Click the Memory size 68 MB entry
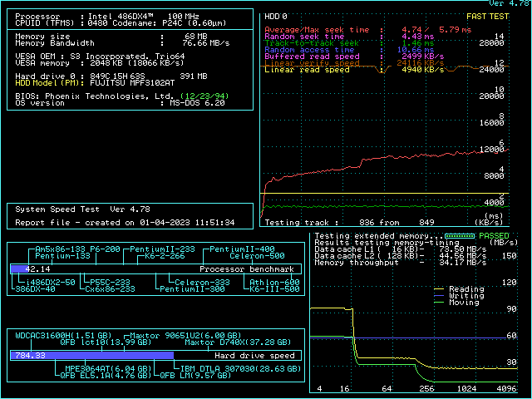Image resolution: width=532 pixels, height=399 pixels. click(x=111, y=37)
